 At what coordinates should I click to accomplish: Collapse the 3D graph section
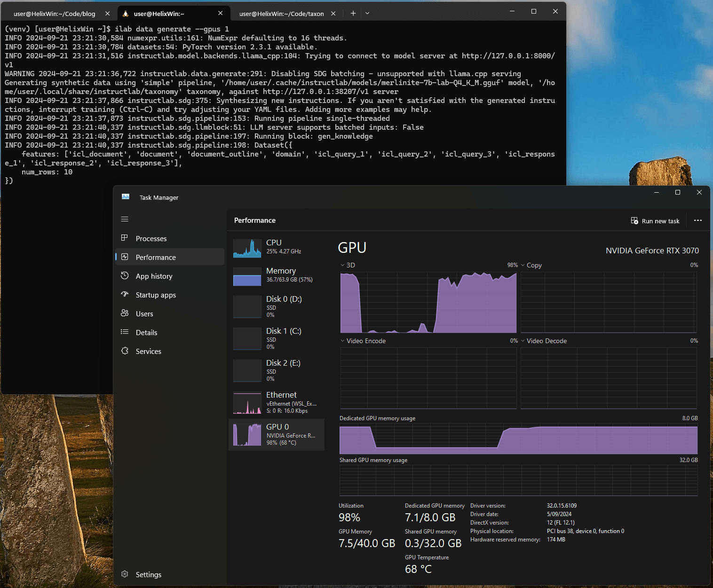coord(342,265)
